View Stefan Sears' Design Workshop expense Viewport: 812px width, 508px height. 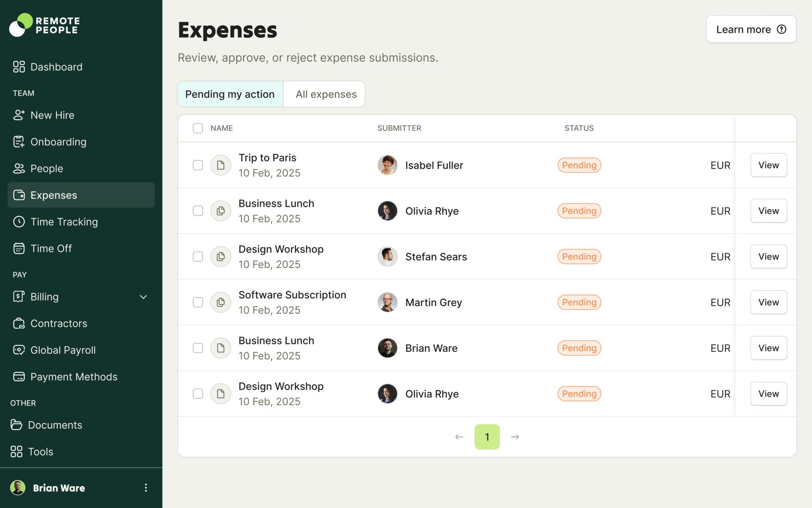(768, 257)
